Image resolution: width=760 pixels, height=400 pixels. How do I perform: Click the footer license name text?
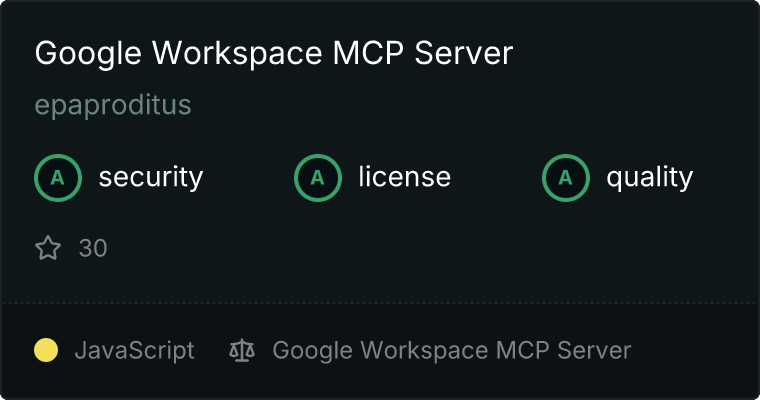tap(451, 350)
